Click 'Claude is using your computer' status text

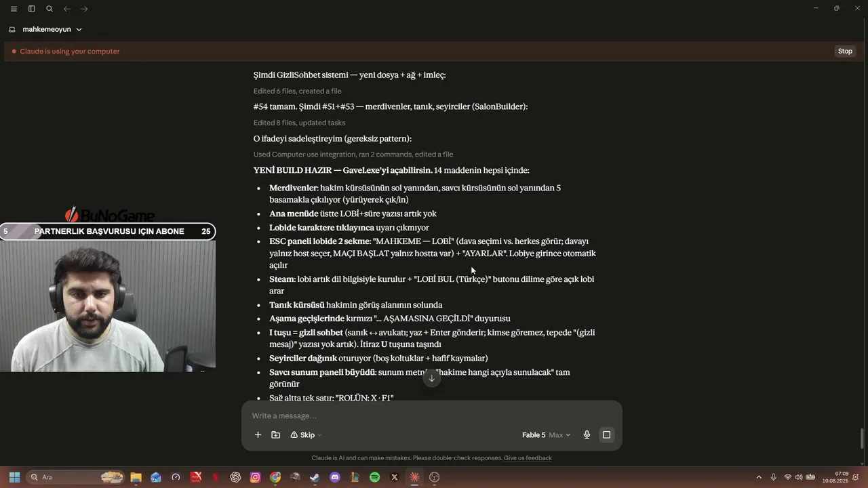tap(70, 52)
